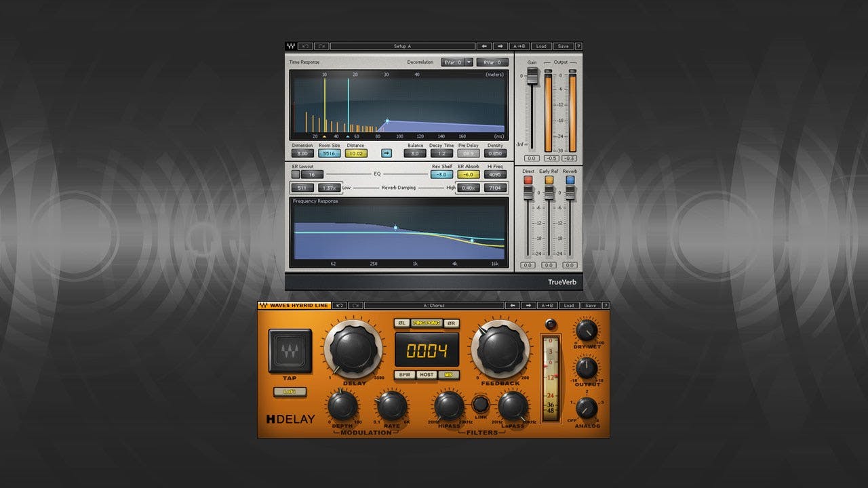Select HOST delay sync mode

(427, 375)
